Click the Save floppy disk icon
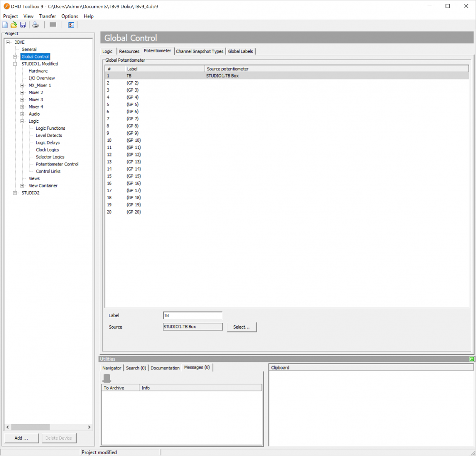 23,25
